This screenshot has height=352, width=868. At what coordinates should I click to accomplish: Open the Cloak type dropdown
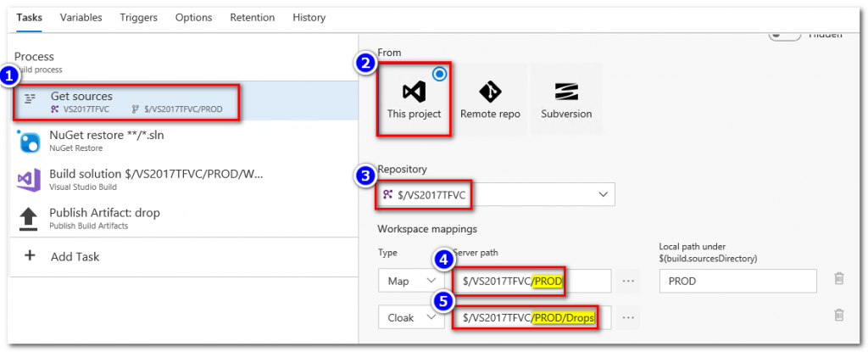411,317
